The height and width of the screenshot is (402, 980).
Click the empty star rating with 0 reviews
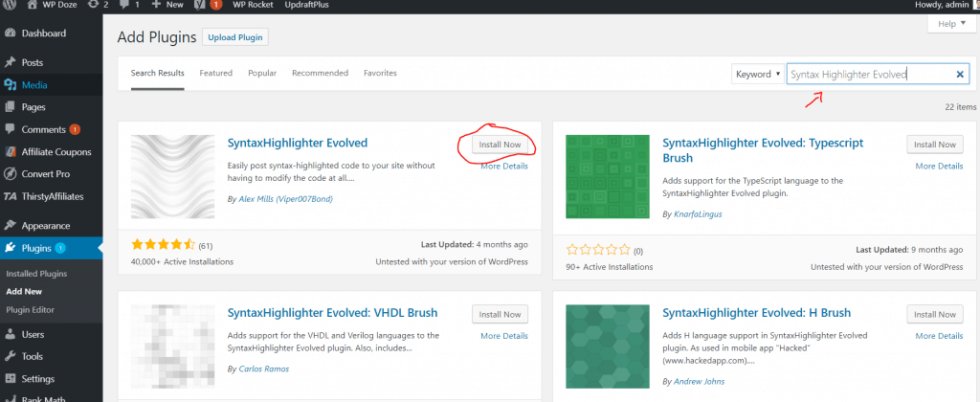[x=599, y=251]
